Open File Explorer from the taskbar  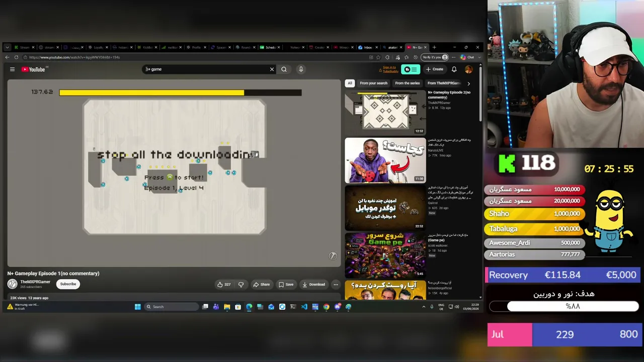point(227,307)
